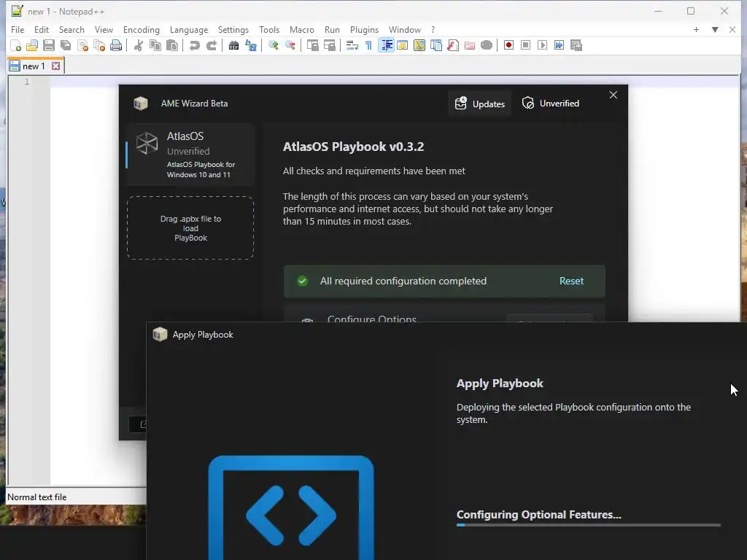
Task: Close the AME Wizard Beta window
Action: [613, 95]
